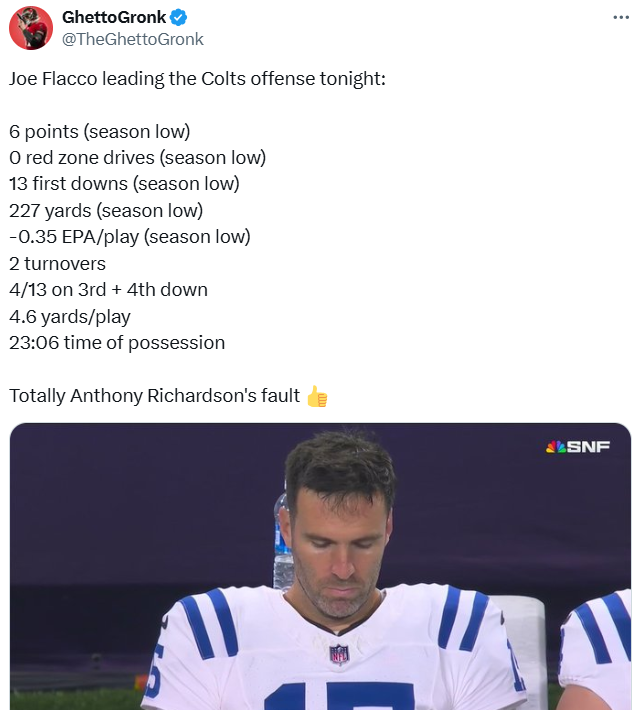This screenshot has width=641, height=710.
Task: Select the '13 first downs' line
Action: coord(124,184)
